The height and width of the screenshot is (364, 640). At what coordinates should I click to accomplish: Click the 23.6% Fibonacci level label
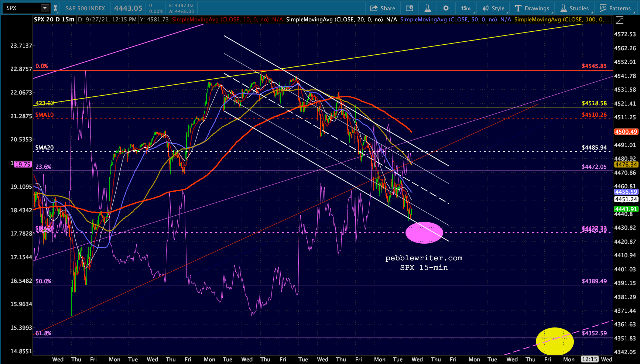pos(43,167)
